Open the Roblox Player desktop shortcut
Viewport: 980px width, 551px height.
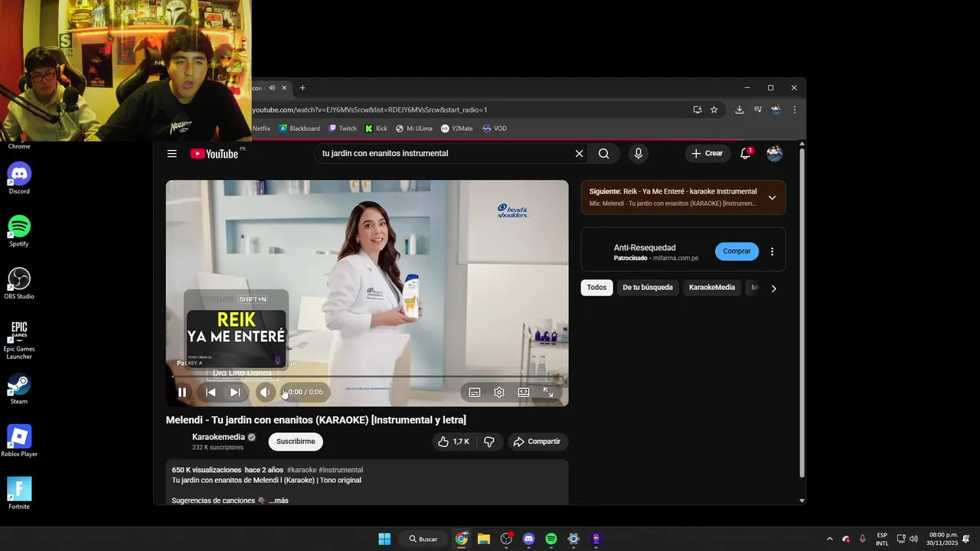(19, 442)
